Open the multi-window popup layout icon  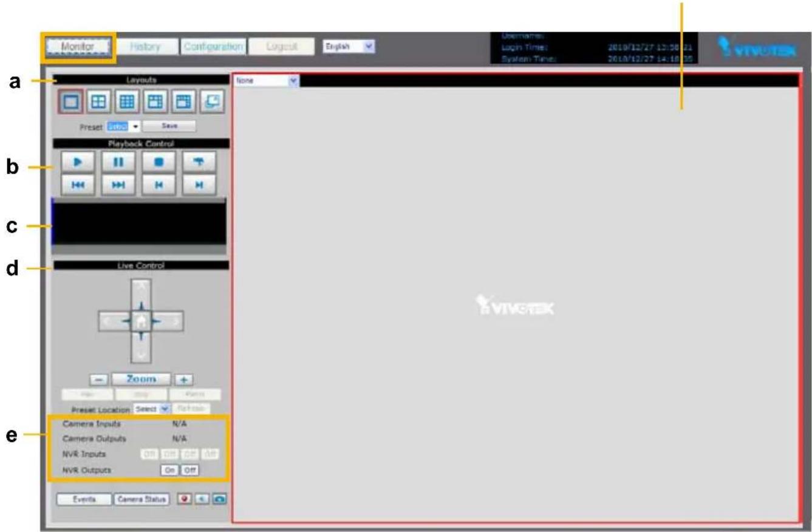(x=212, y=103)
